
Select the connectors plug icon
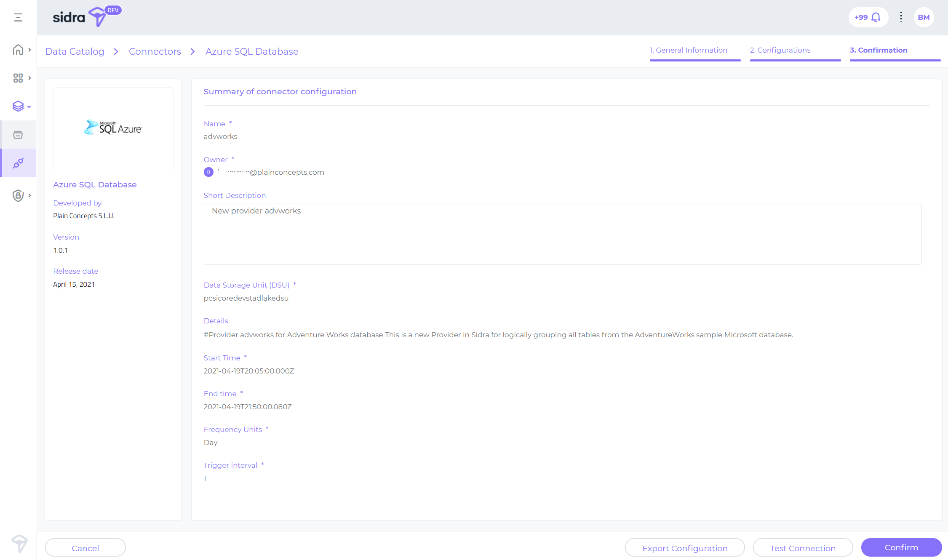click(x=18, y=163)
